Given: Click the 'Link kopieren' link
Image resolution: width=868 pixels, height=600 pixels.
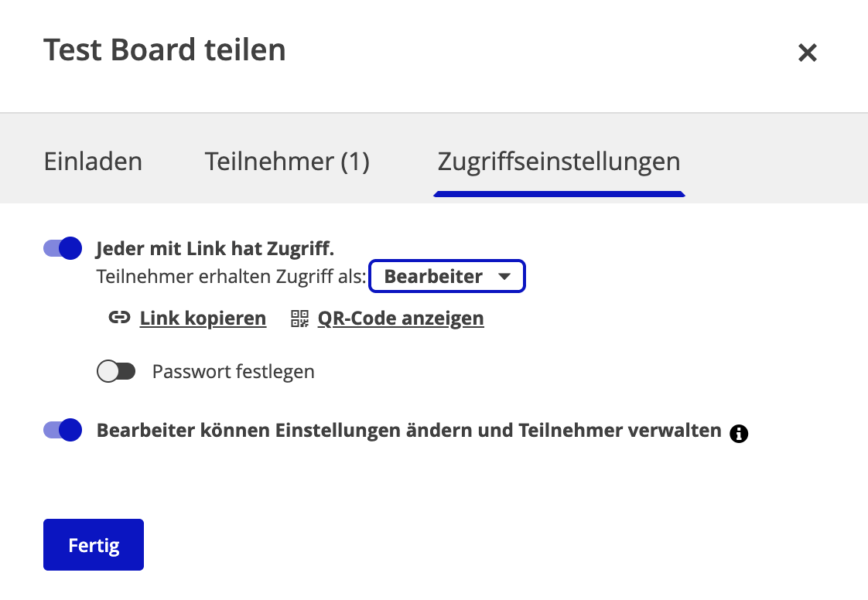Looking at the screenshot, I should 203,318.
